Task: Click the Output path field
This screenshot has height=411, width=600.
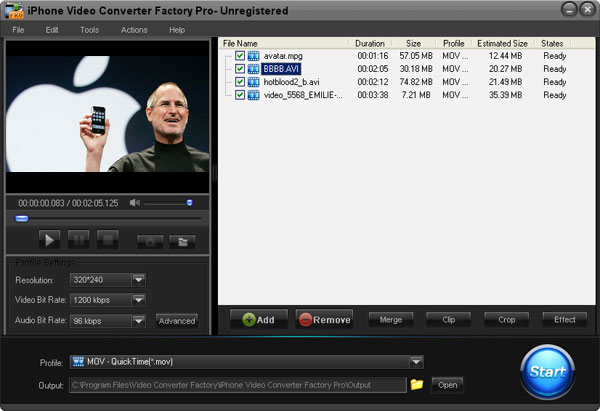Action: [238, 385]
